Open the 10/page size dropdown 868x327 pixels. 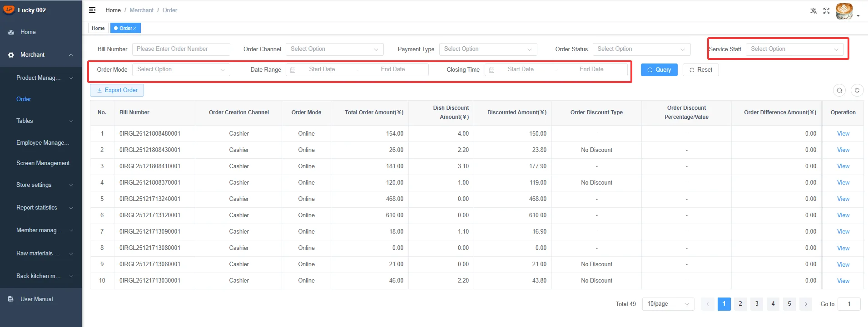668,304
